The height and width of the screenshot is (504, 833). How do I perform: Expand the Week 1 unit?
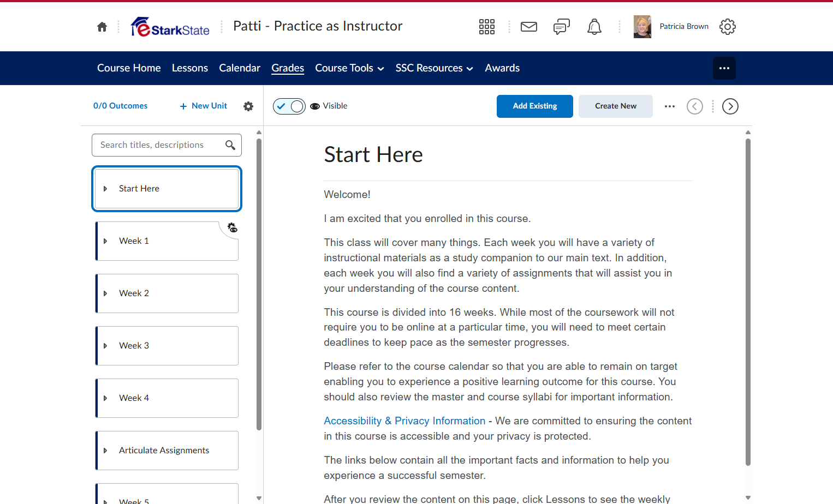point(105,241)
